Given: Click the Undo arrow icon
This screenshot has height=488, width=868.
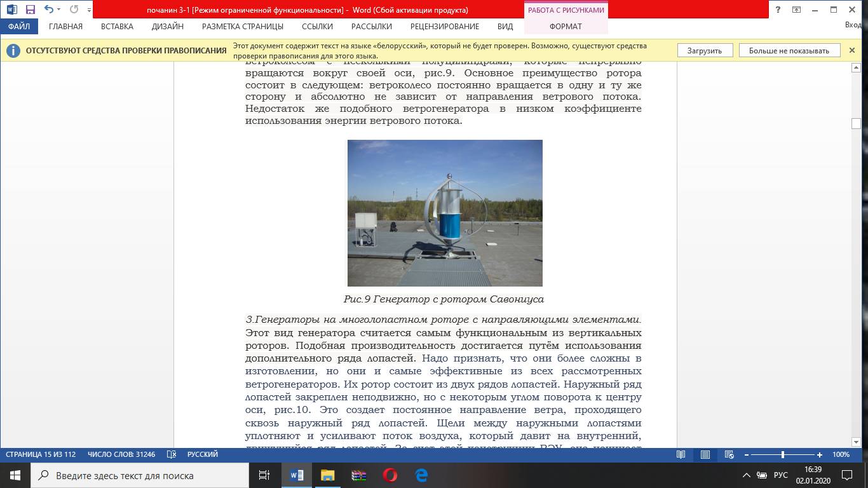Looking at the screenshot, I should [x=48, y=10].
